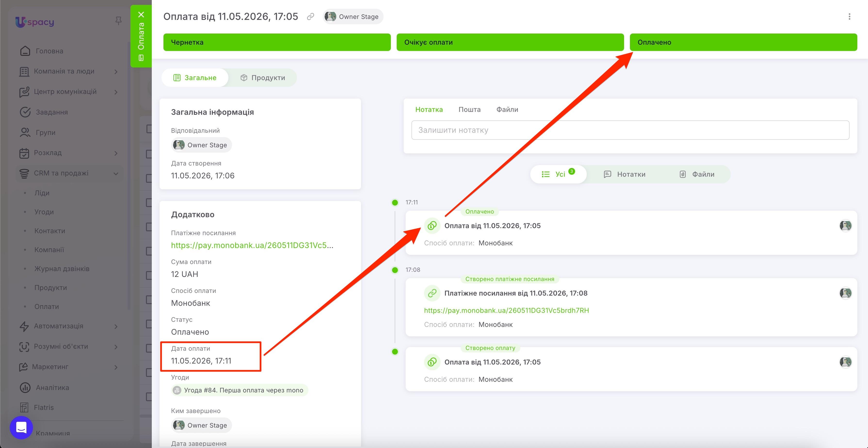Click the Спосіб оплати value Монобанк in Додатково
Screen dimensions: 868x448
[x=190, y=303]
